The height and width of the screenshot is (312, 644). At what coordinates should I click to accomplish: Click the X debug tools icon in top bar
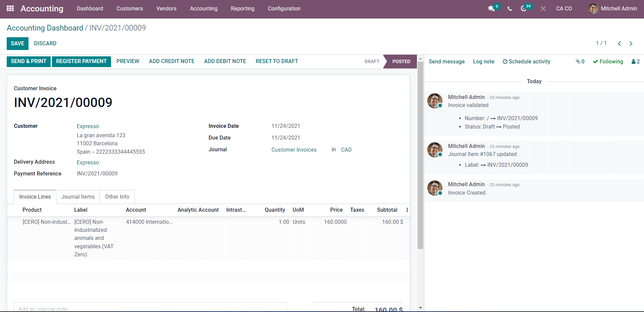point(543,9)
